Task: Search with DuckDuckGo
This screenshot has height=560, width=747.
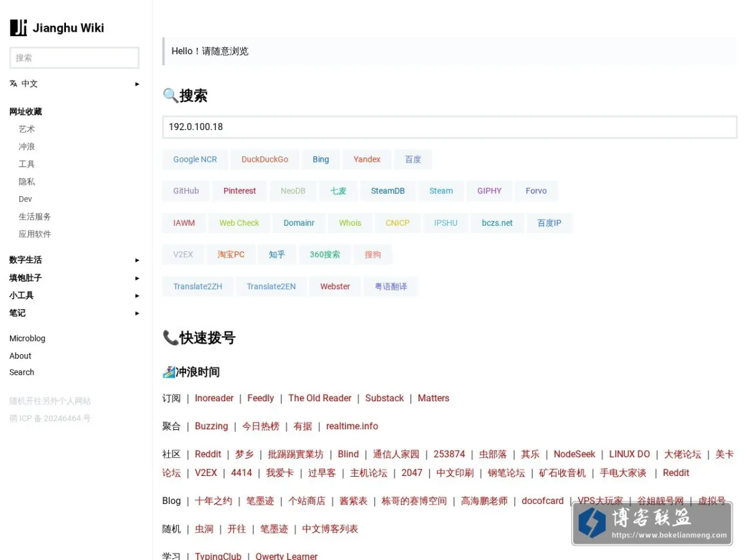Action: (x=265, y=159)
